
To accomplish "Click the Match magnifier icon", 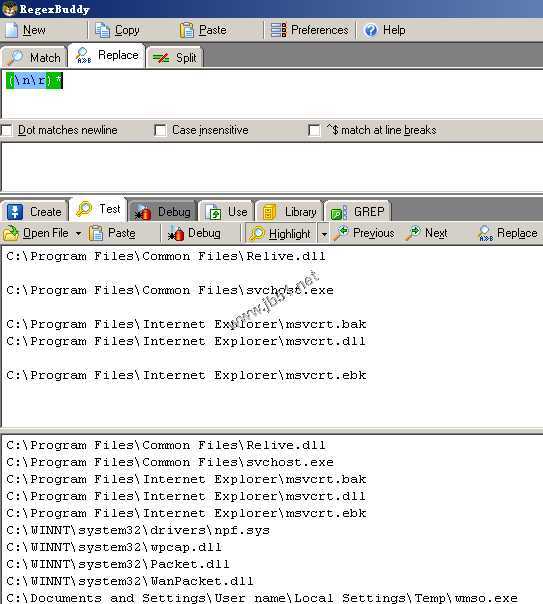I will pyautogui.click(x=15, y=57).
